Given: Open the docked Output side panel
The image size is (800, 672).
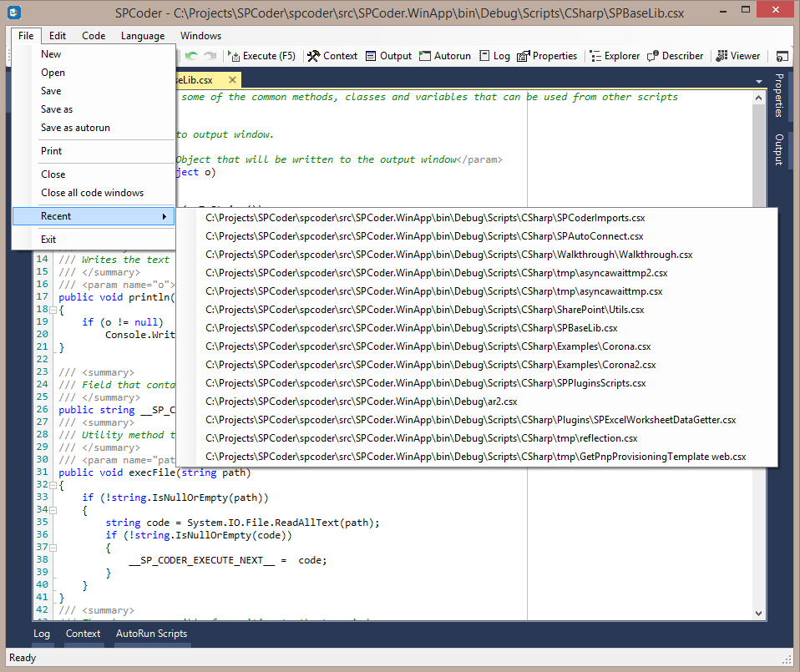Looking at the screenshot, I should [779, 149].
